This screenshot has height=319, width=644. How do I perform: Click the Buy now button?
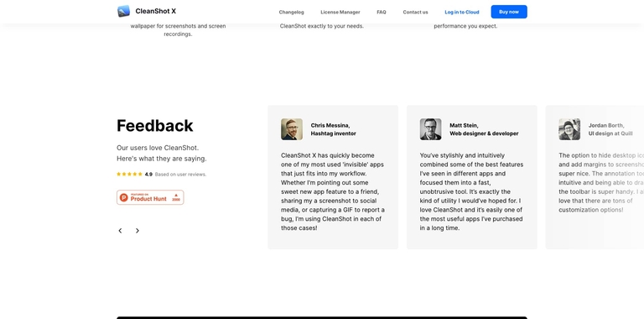pos(509,12)
